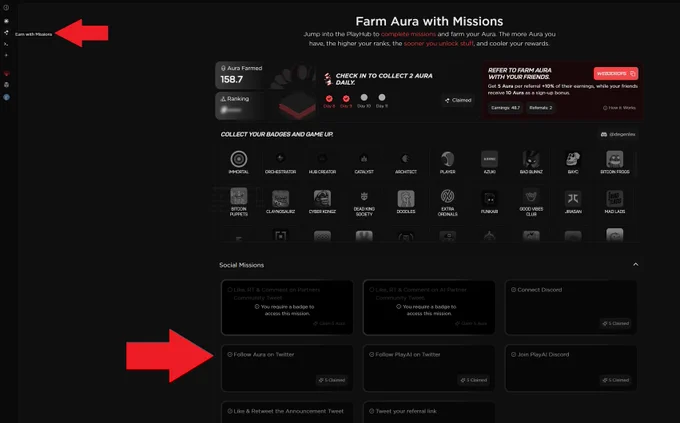Click the Referrals 2 chip
The image size is (680, 423).
[x=541, y=108]
